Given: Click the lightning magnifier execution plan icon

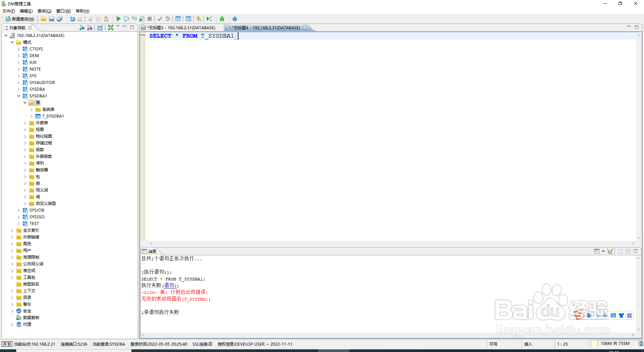Looking at the screenshot, I should [199, 19].
